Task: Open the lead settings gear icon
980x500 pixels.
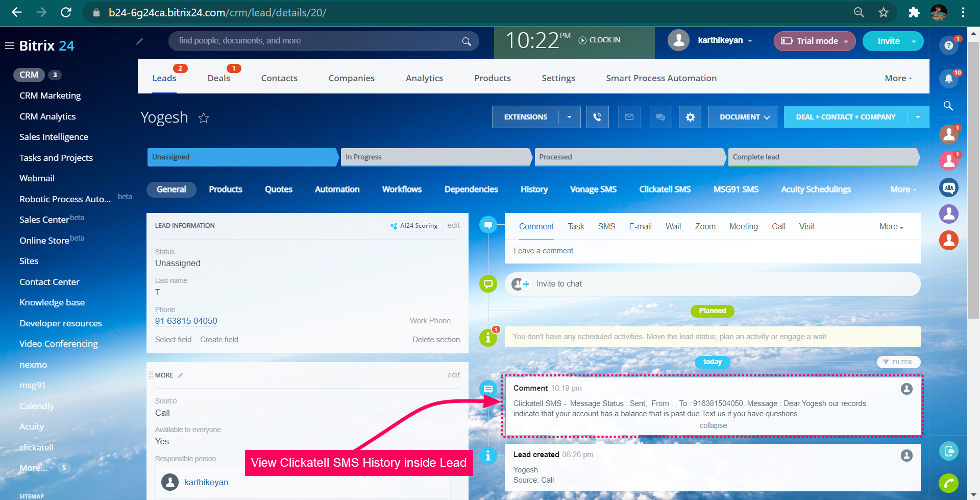Action: tap(690, 117)
